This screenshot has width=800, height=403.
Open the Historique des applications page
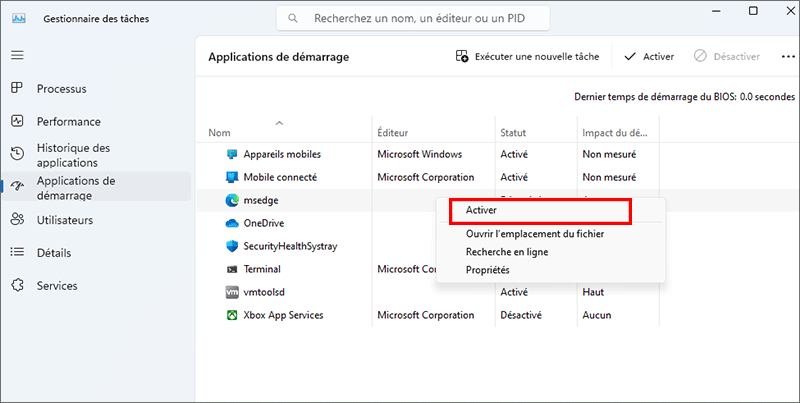coord(73,155)
